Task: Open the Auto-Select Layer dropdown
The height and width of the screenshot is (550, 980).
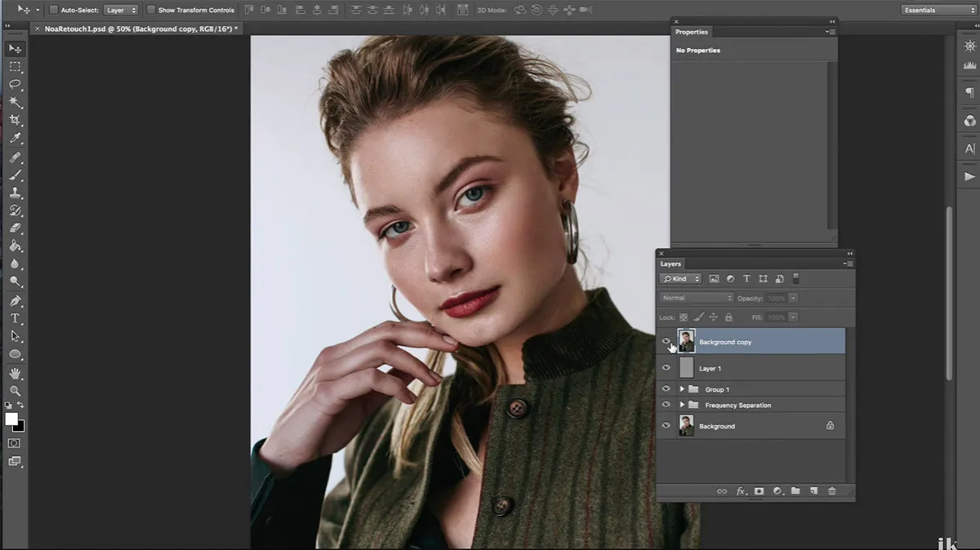Action: point(121,10)
